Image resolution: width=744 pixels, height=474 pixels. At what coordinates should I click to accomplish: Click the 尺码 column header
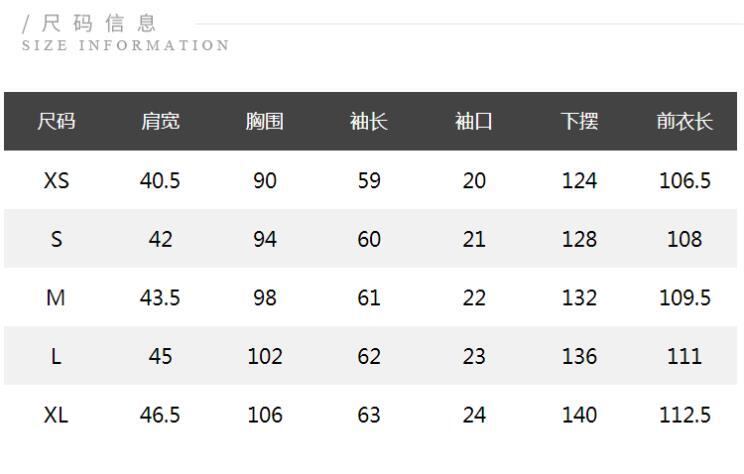(x=56, y=122)
